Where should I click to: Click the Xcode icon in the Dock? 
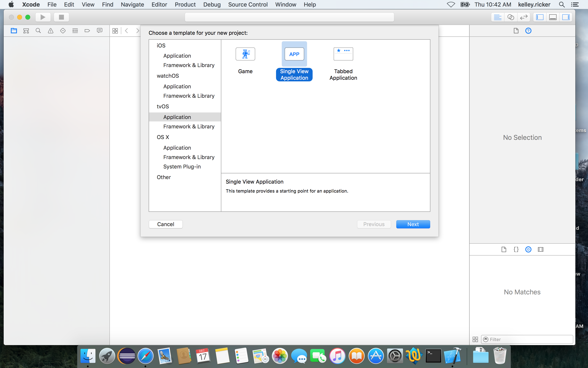452,356
